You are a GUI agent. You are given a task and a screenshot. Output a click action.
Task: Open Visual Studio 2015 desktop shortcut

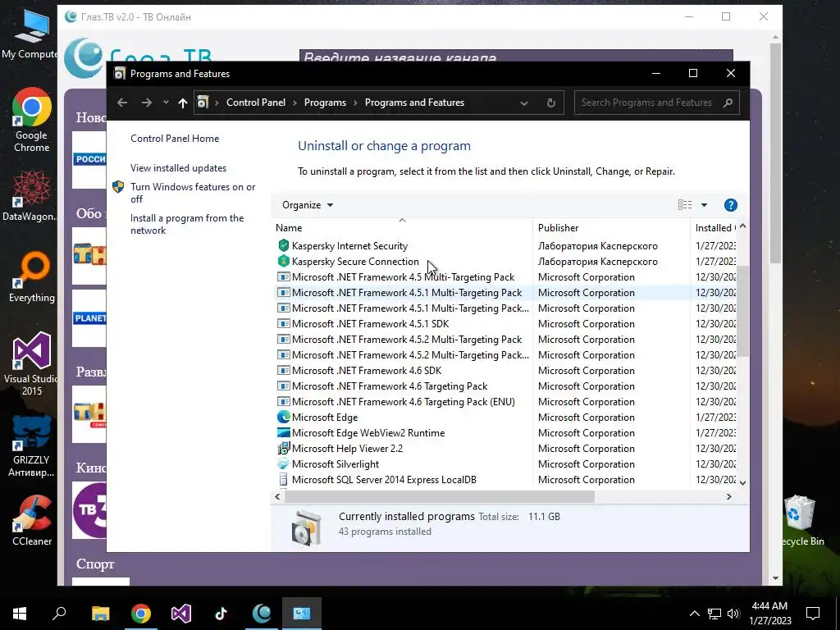click(31, 364)
